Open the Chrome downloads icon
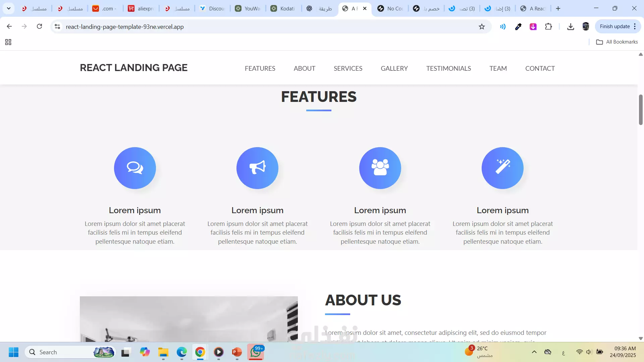The height and width of the screenshot is (362, 644). coord(571,26)
